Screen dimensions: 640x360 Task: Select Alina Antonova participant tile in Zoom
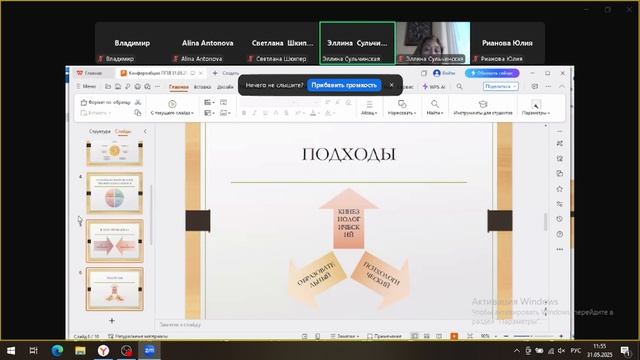coord(207,43)
